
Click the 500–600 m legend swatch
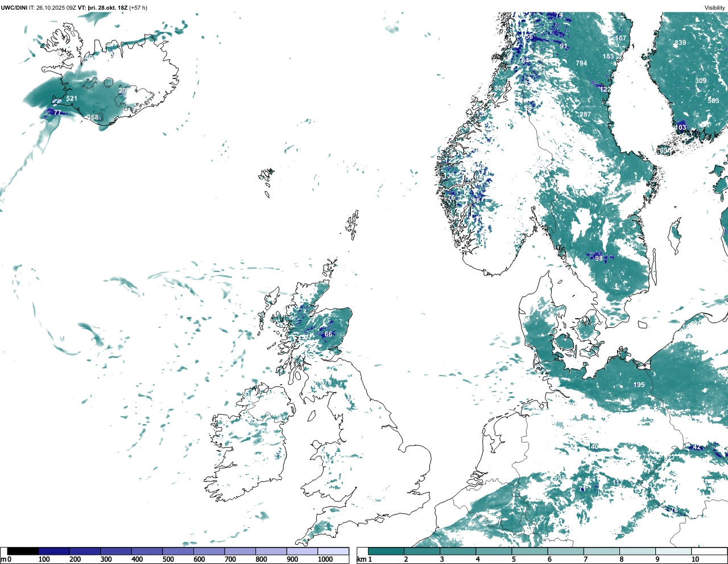coord(178,551)
